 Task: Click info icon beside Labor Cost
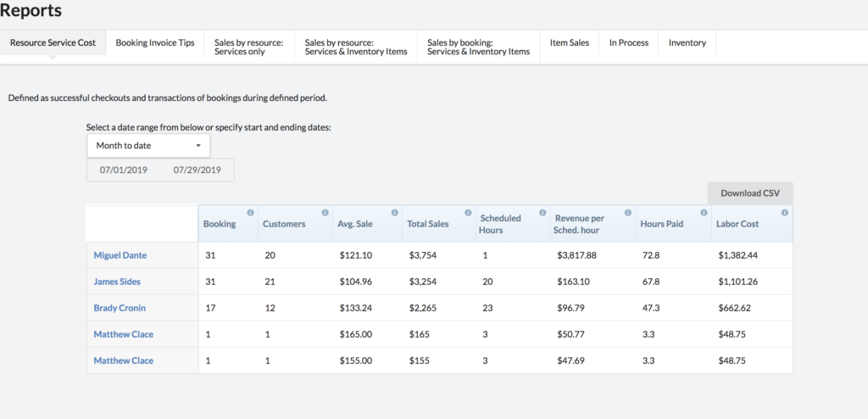(x=784, y=212)
